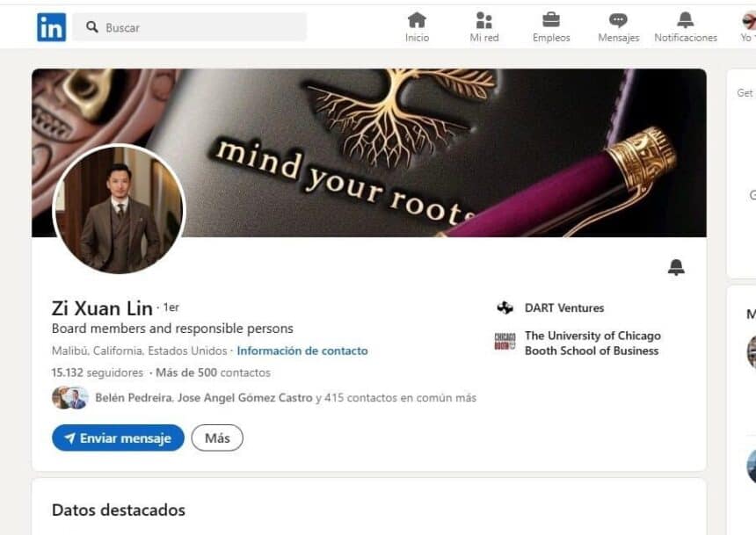
Task: Open the mind your roots banner image
Action: click(369, 153)
